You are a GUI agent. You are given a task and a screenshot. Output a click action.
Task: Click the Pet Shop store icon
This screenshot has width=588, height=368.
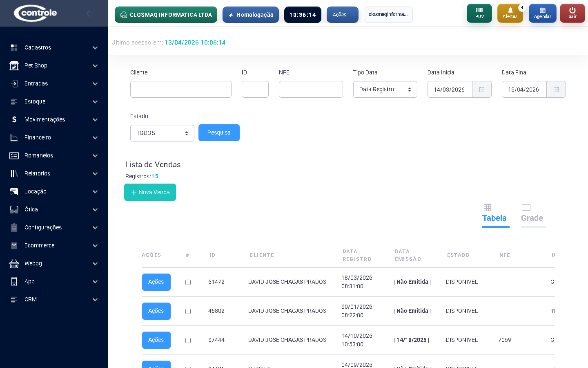(x=14, y=65)
